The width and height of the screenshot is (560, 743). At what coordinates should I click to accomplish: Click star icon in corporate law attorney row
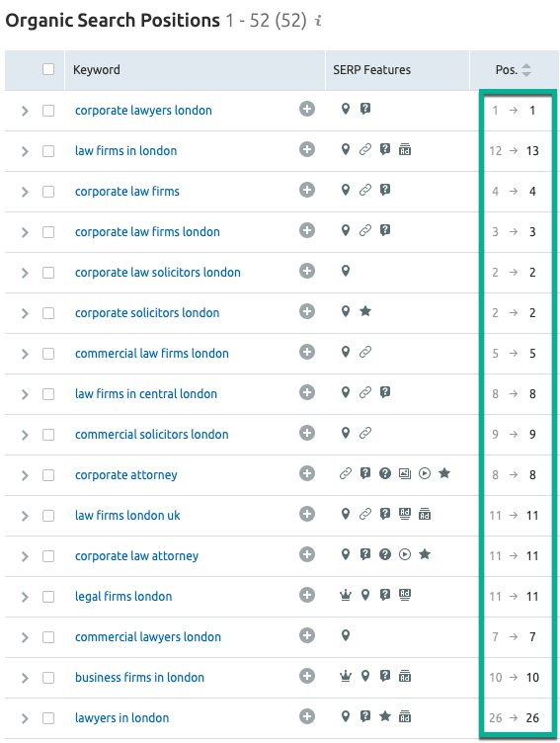[425, 554]
